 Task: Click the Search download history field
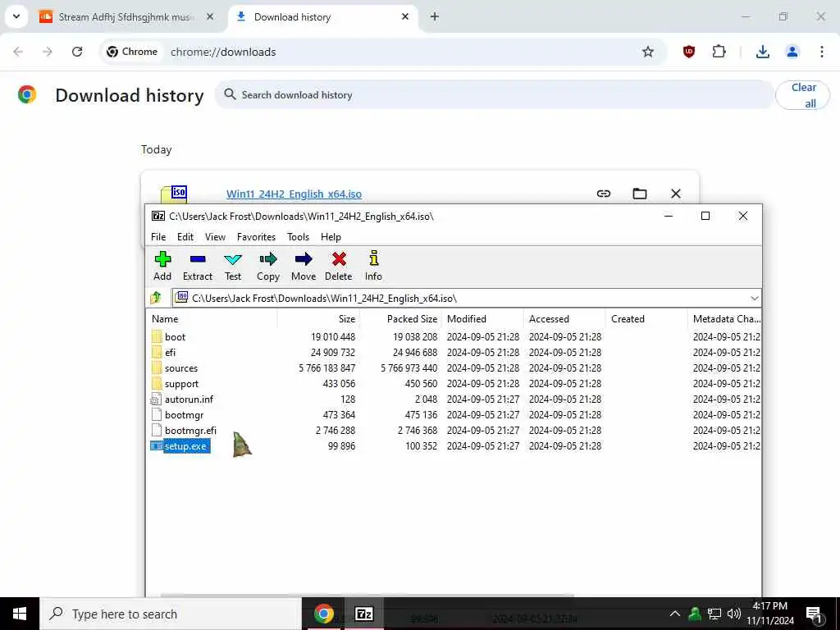pyautogui.click(x=494, y=95)
